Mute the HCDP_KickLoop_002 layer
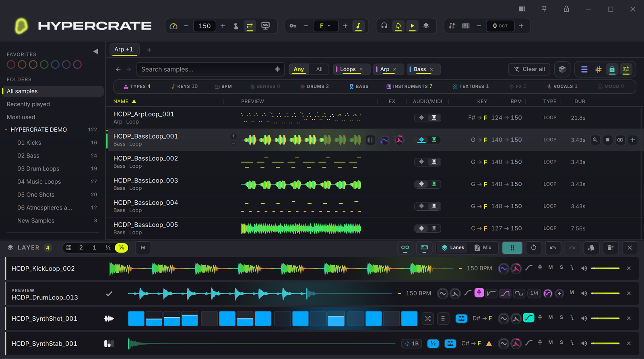Image resolution: width=644 pixels, height=359 pixels. (x=551, y=268)
